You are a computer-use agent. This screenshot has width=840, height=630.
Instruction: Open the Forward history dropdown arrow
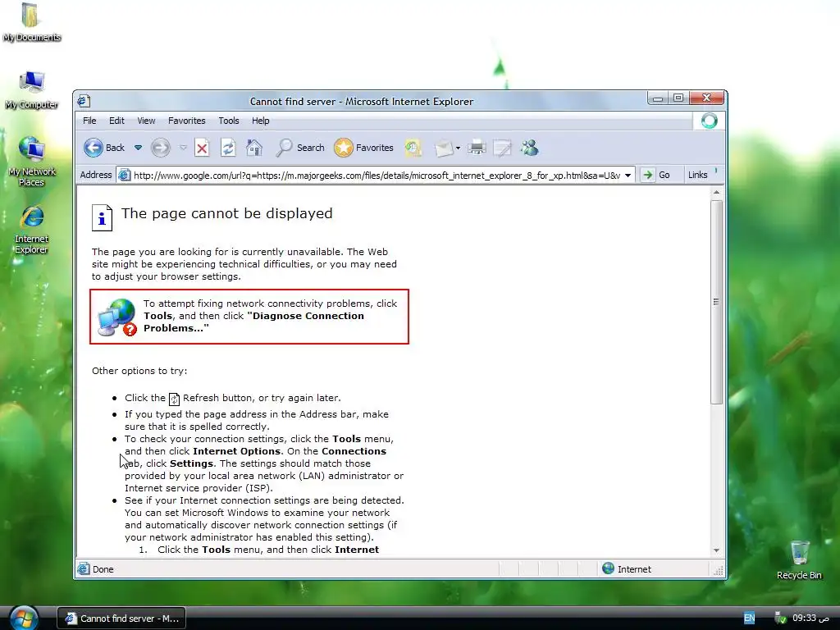coord(183,148)
